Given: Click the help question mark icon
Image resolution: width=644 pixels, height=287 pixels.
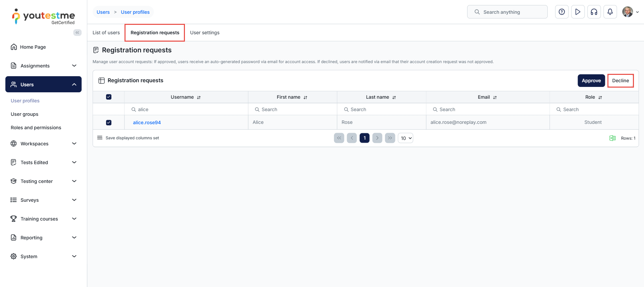Looking at the screenshot, I should pos(561,12).
